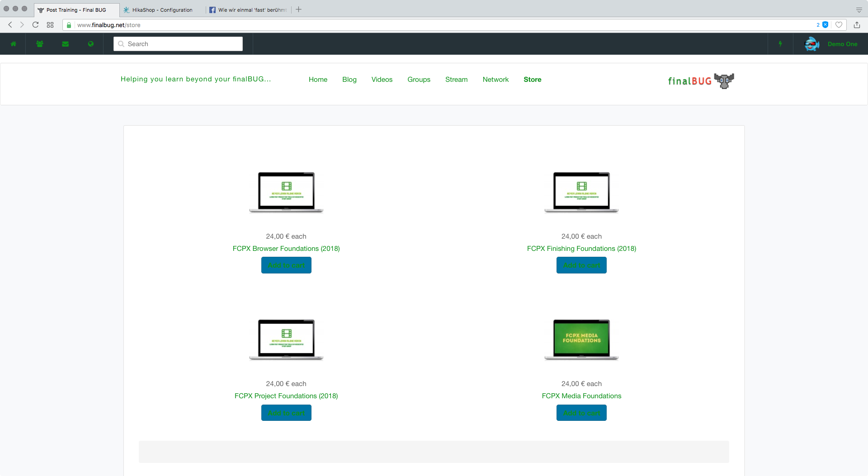This screenshot has width=868, height=476.
Task: Open the messages envelope icon
Action: [66, 44]
